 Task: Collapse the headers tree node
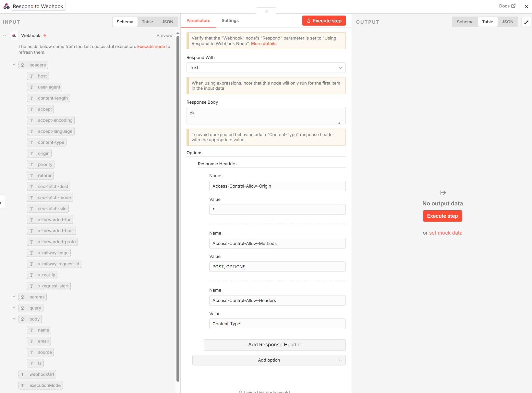pyautogui.click(x=14, y=65)
